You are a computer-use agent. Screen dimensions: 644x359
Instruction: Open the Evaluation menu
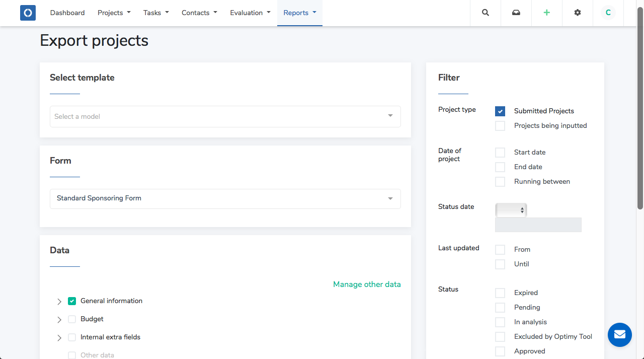(250, 13)
